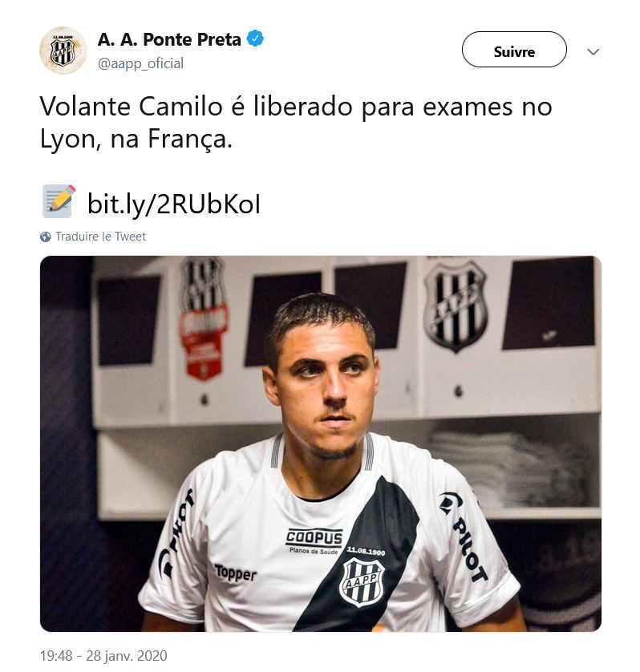Click the Topper logo on the jersey

click(236, 573)
